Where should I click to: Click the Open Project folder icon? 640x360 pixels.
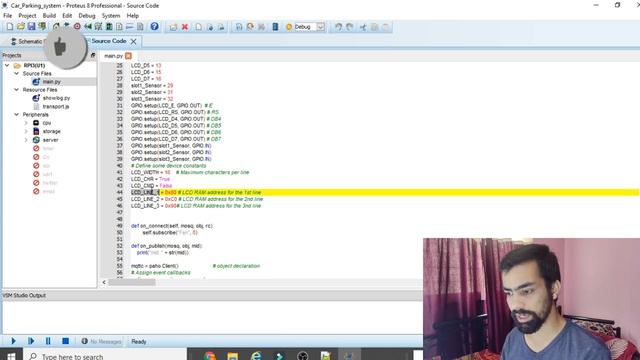point(20,27)
